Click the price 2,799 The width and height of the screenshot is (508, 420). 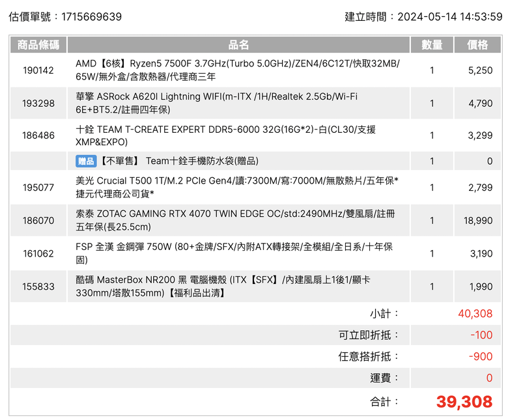click(480, 188)
